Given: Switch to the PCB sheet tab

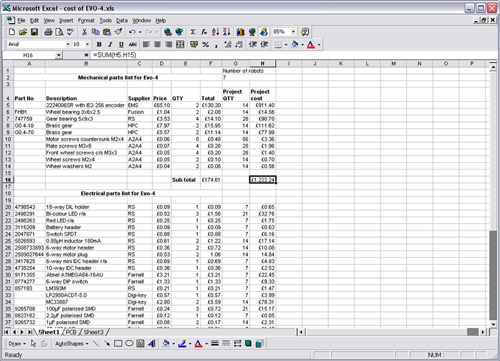Looking at the screenshot, I should tap(71, 332).
